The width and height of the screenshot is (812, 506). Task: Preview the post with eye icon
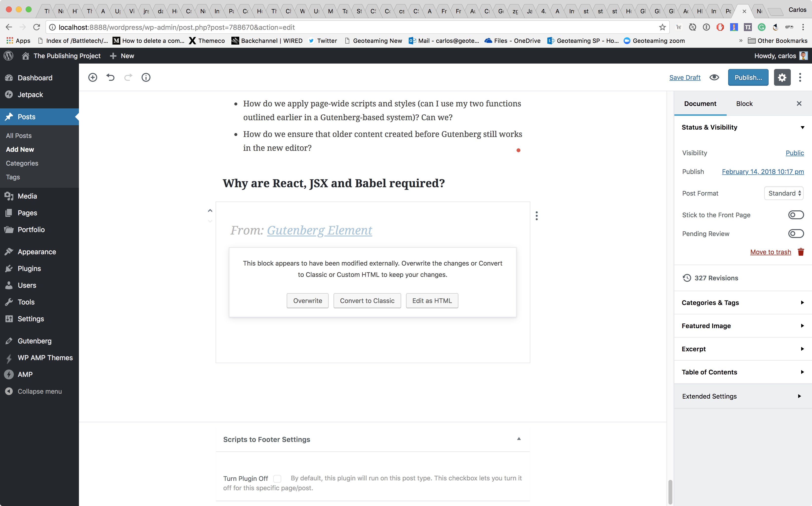714,77
